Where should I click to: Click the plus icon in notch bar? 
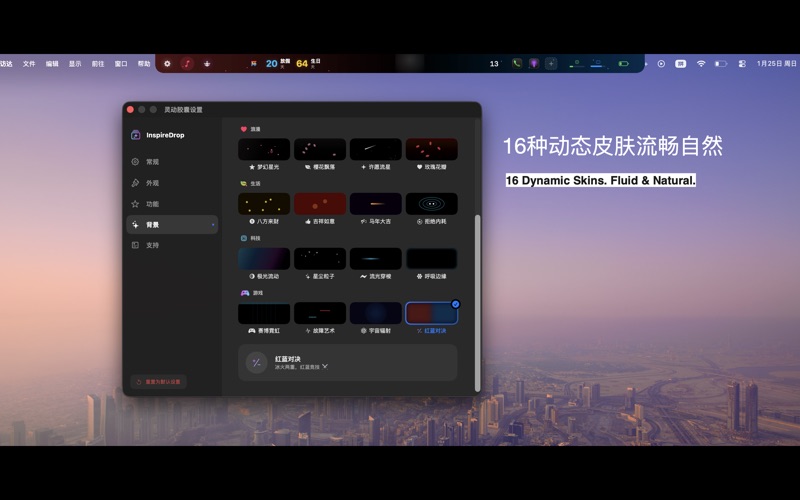[550, 63]
